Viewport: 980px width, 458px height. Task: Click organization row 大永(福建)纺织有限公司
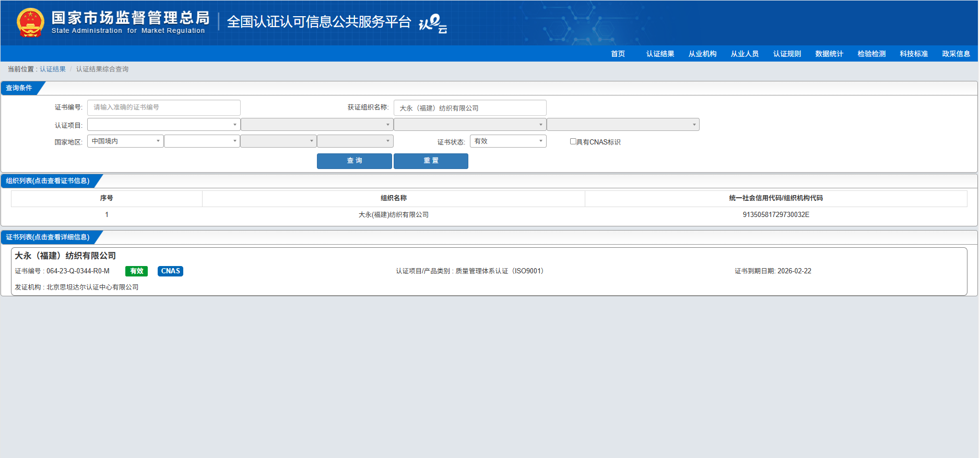click(489, 214)
